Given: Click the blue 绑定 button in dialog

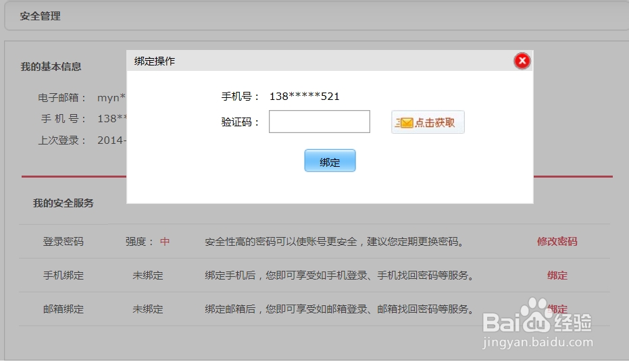Looking at the screenshot, I should point(330,161).
